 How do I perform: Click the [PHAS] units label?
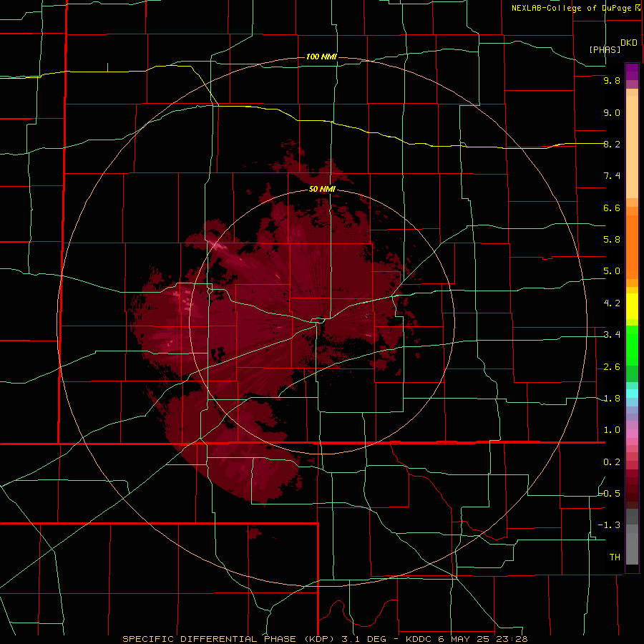tap(605, 49)
